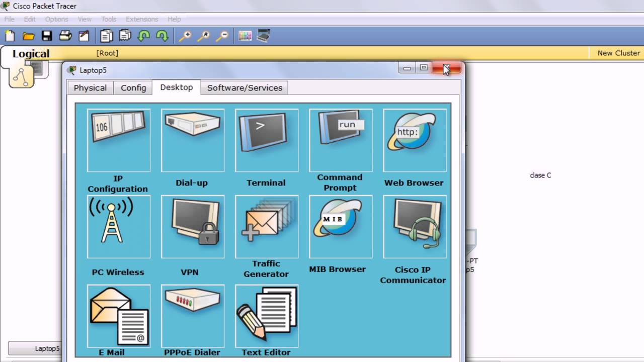
Task: Open the custom devices dialog icon
Action: tap(264, 36)
